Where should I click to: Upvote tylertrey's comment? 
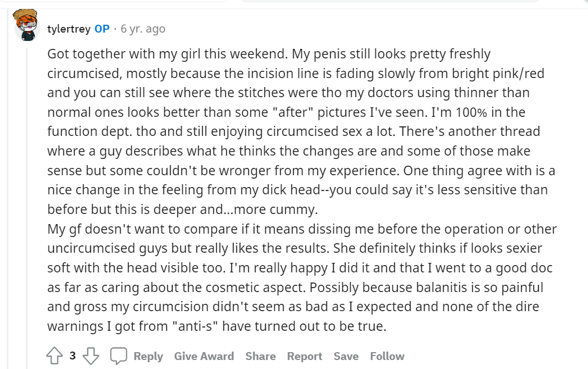[54, 356]
